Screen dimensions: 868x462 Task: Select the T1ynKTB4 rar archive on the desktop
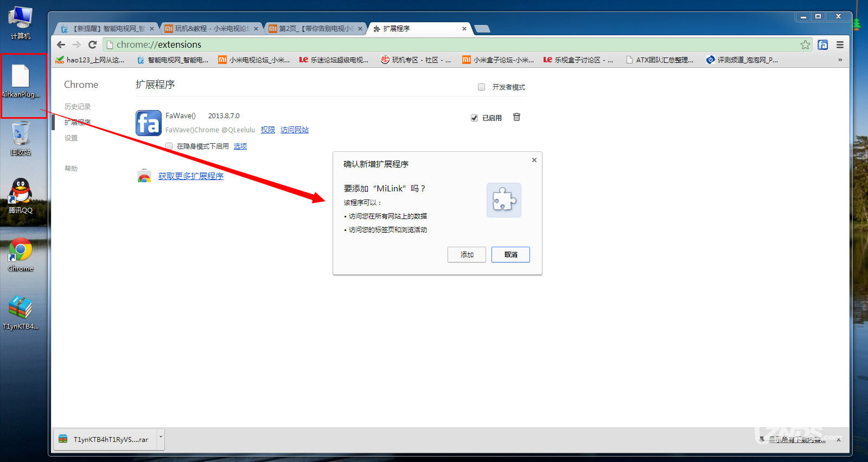21,313
